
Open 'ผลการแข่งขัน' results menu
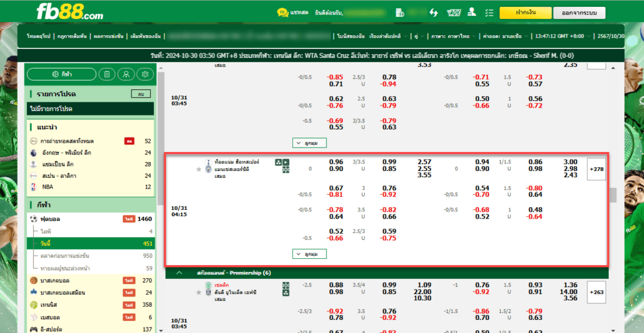[108, 36]
